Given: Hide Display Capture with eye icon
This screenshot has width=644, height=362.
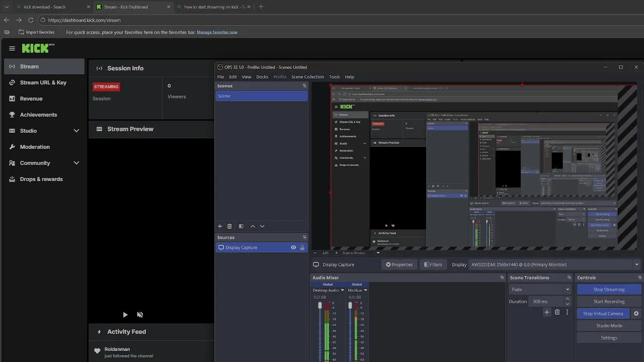Looking at the screenshot, I should pos(293,247).
